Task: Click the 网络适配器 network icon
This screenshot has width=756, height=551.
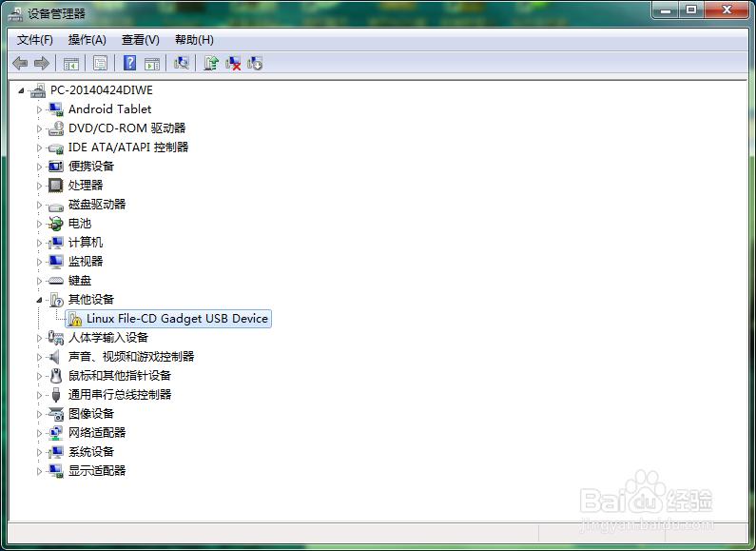Action: [x=56, y=433]
